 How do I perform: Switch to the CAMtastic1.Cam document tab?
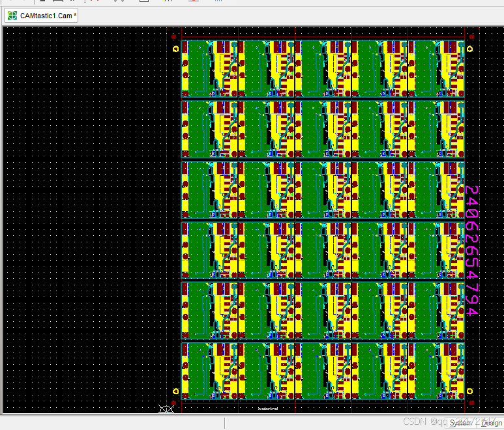41,16
